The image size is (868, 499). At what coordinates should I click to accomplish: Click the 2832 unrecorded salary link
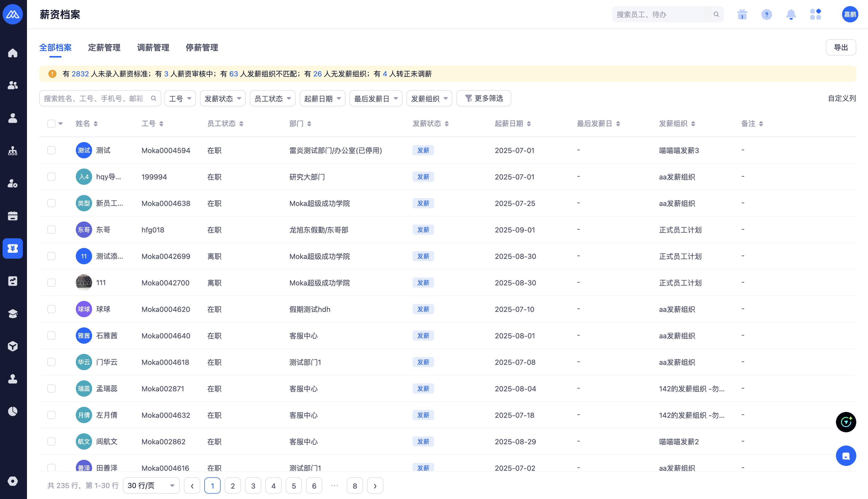point(80,74)
